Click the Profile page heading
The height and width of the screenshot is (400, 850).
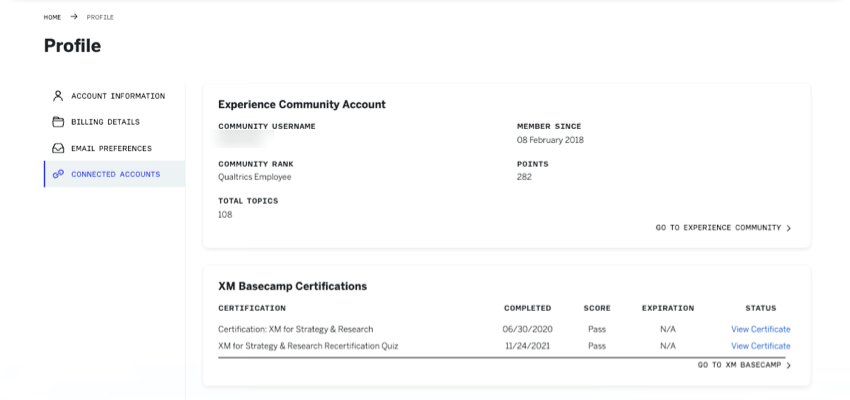(72, 46)
